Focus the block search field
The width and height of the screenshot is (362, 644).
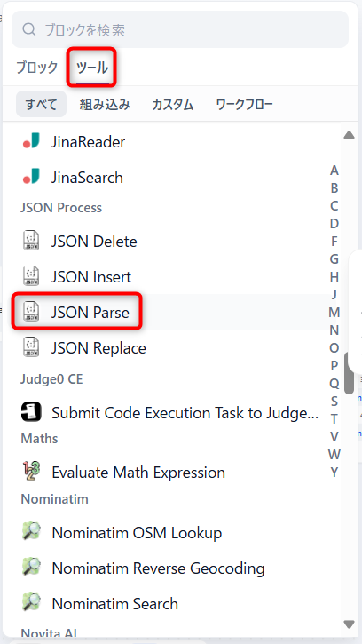[x=180, y=29]
